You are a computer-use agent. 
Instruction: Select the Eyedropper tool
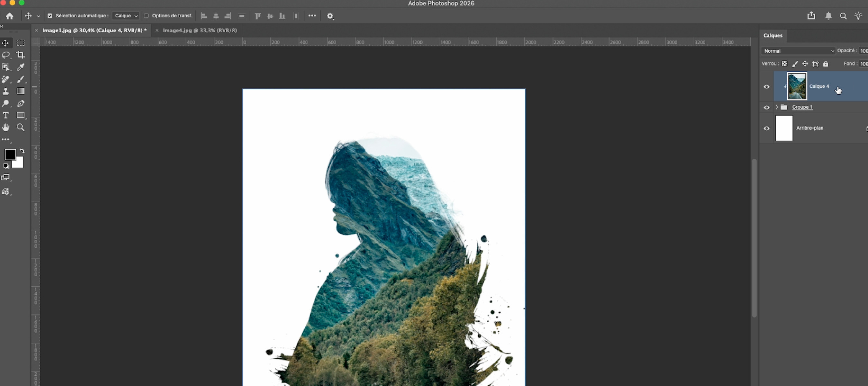coord(21,67)
